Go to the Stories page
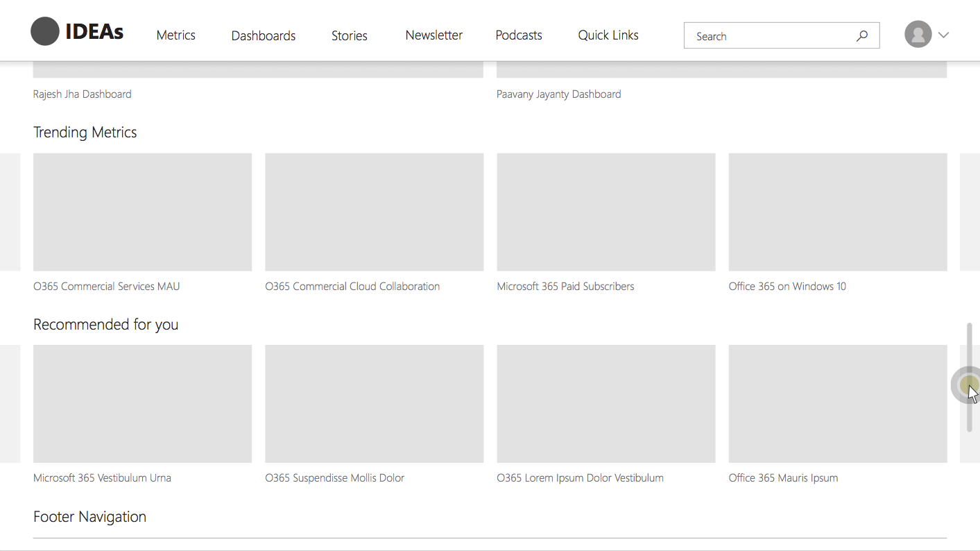The height and width of the screenshot is (551, 980). click(350, 36)
